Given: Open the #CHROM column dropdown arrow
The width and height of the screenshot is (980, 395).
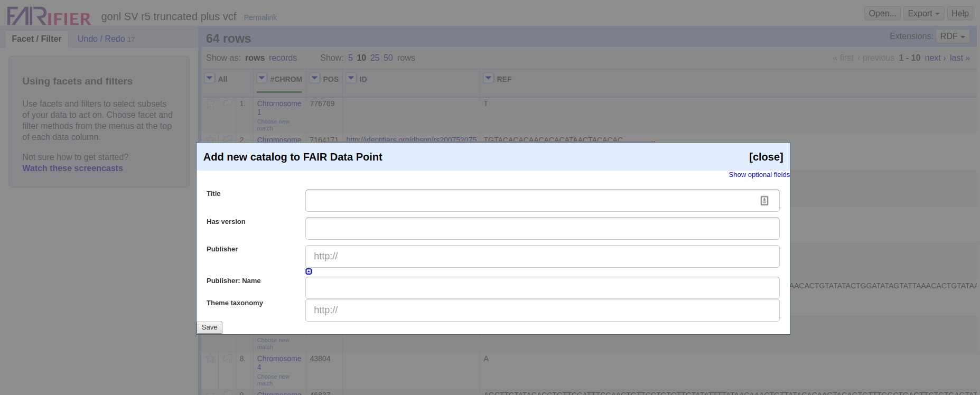Looking at the screenshot, I should [x=262, y=78].
